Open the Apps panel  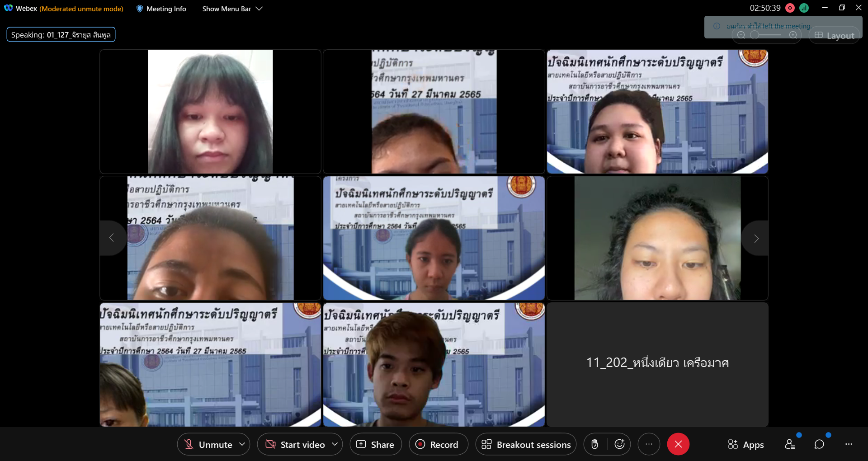click(746, 445)
